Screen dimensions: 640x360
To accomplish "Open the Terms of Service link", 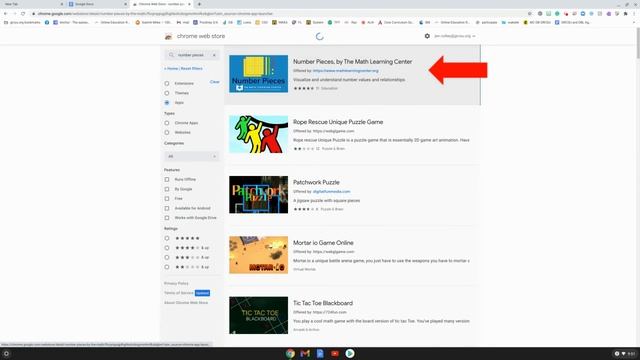I will point(179,293).
